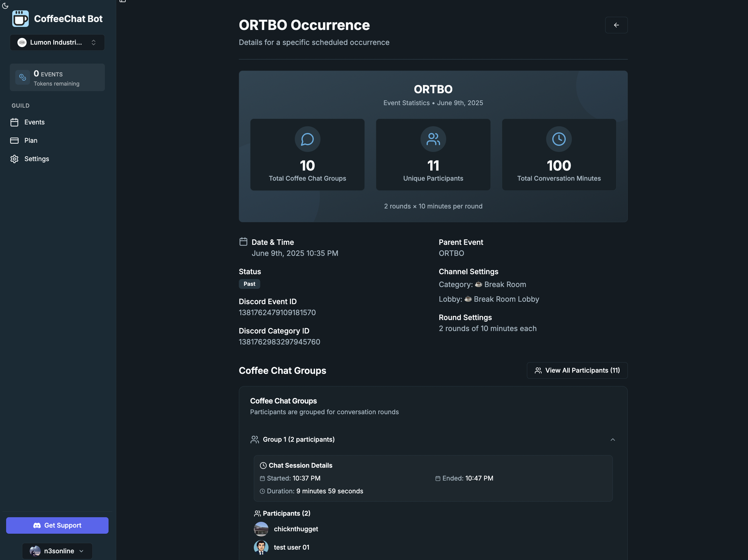The height and width of the screenshot is (560, 748).
Task: Click Lobby: Break Room Lobby text
Action: pyautogui.click(x=489, y=299)
